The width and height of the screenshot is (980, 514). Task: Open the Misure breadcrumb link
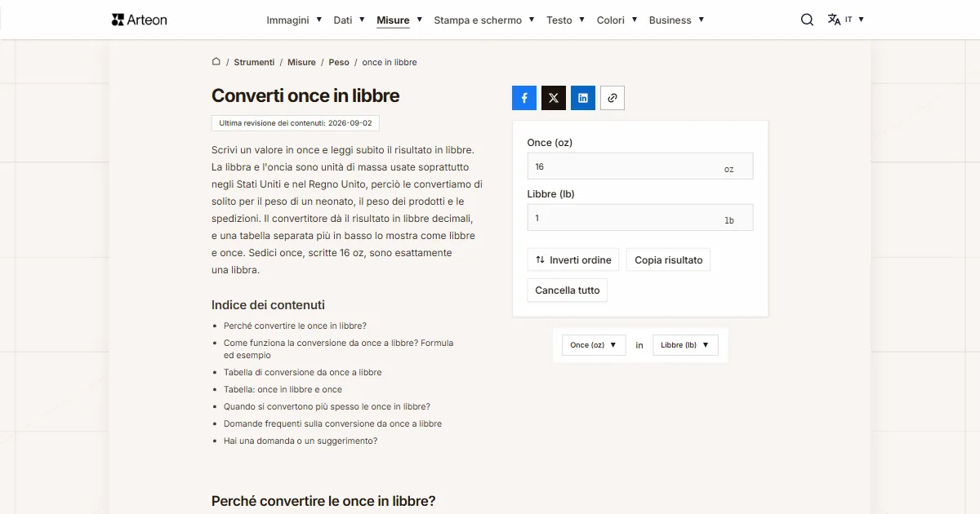pos(301,62)
